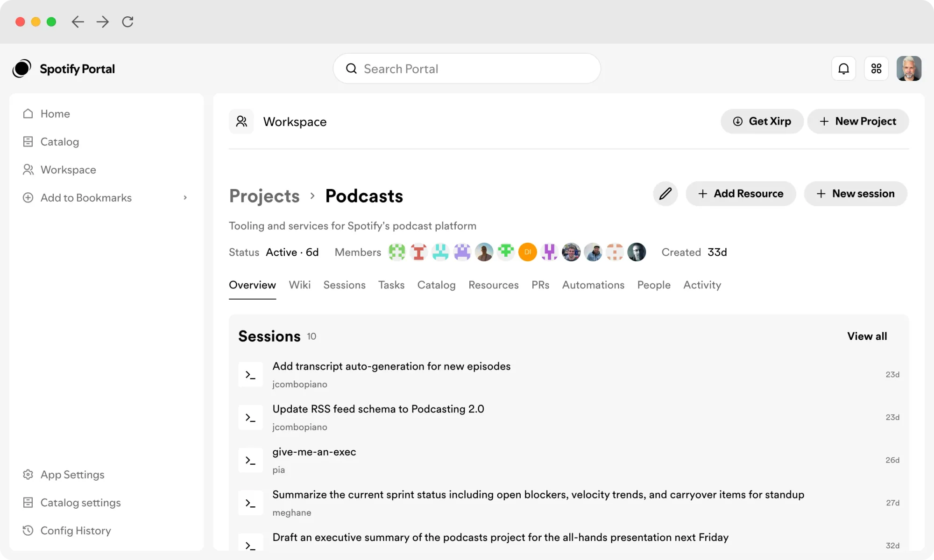Click the Add to Bookmarks plus icon

(28, 197)
